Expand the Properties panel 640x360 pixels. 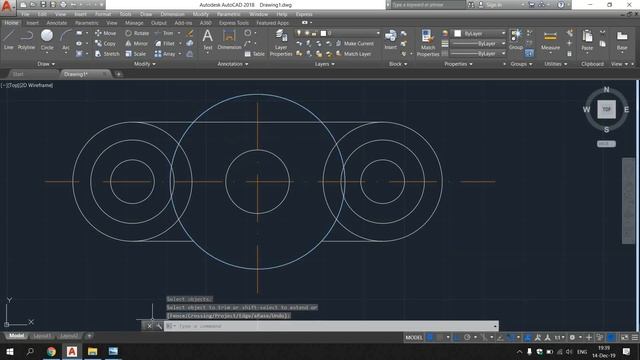(458, 64)
